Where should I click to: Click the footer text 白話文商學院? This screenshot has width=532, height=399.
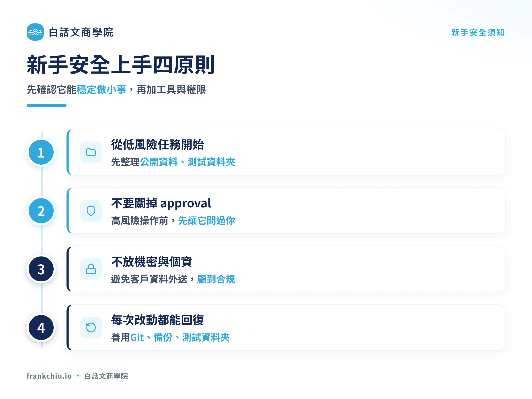pyautogui.click(x=106, y=376)
